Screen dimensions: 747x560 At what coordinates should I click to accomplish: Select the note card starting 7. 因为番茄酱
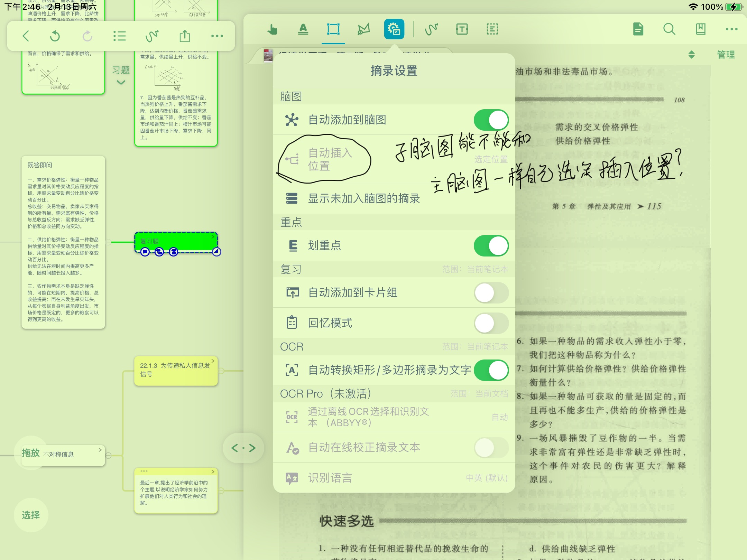pyautogui.click(x=176, y=118)
